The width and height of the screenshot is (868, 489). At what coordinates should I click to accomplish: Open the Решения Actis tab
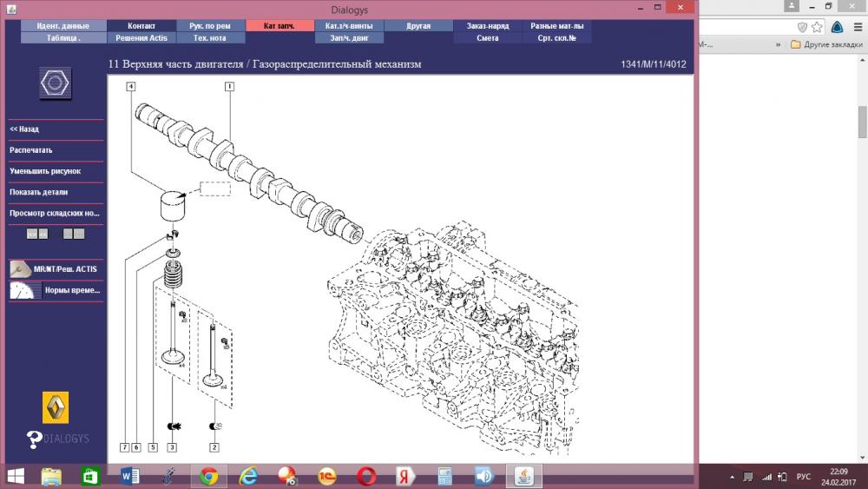[141, 37]
